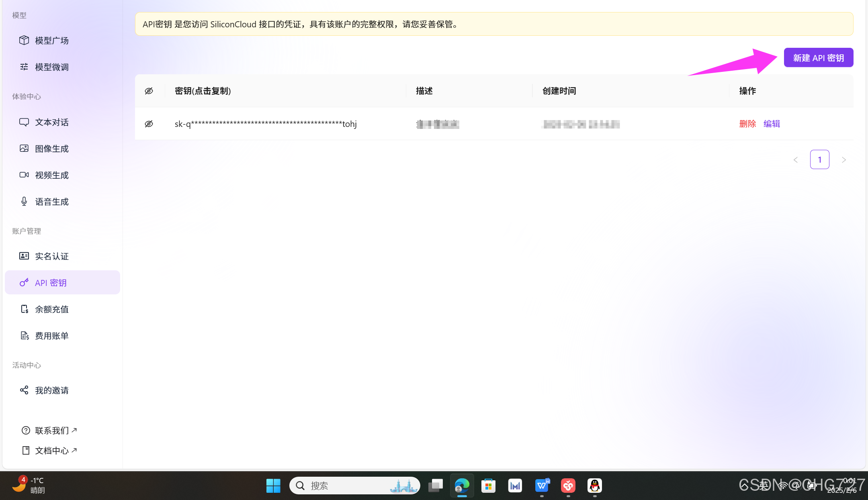The width and height of the screenshot is (868, 500).
Task: Go to the 图像生成 page
Action: (51, 149)
